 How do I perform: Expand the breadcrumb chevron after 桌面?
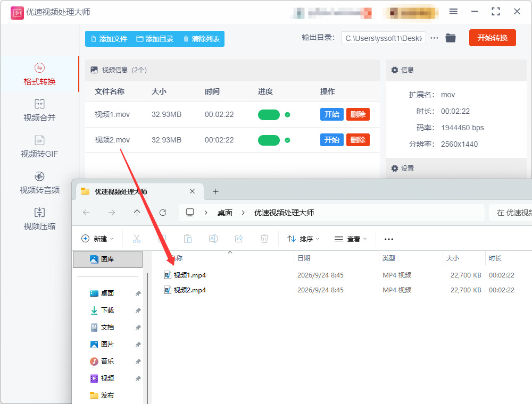click(x=243, y=213)
